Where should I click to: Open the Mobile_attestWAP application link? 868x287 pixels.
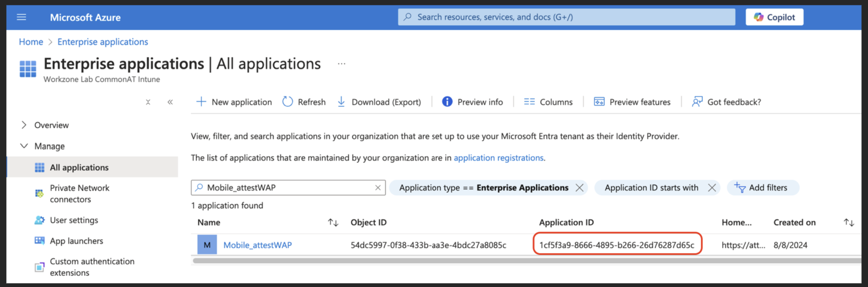point(257,245)
